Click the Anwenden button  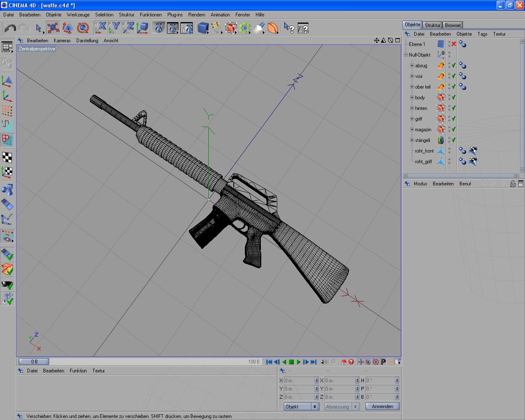point(382,406)
